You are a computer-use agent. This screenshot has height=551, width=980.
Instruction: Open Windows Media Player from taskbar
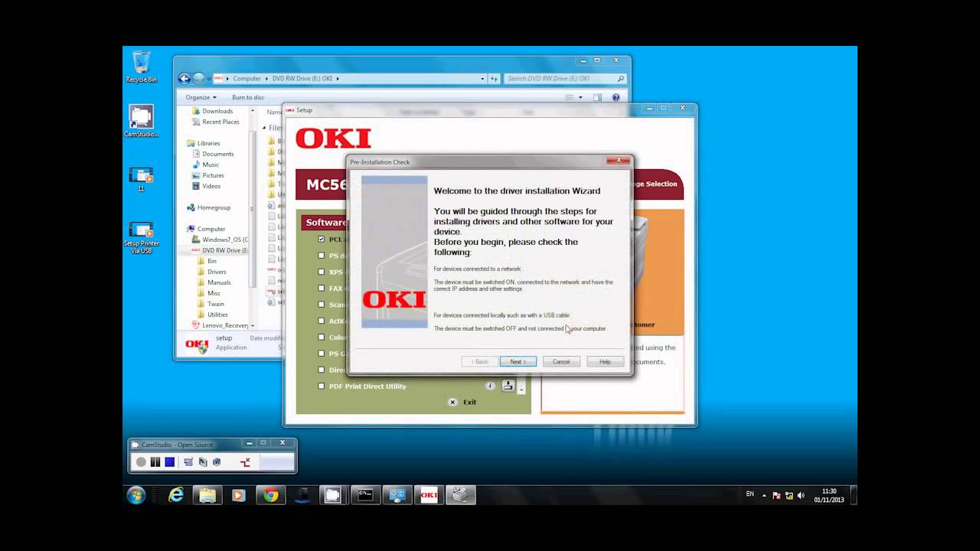click(238, 495)
